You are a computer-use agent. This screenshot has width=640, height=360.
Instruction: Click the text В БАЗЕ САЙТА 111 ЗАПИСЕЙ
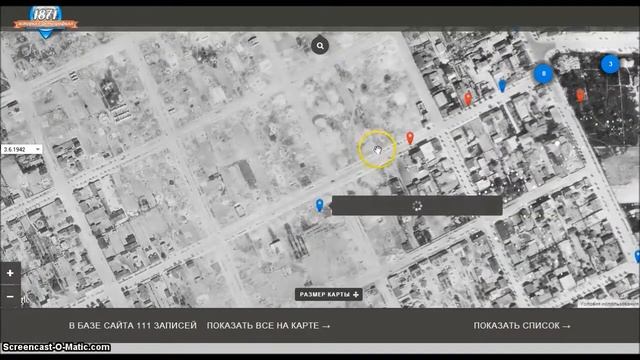coord(133,326)
